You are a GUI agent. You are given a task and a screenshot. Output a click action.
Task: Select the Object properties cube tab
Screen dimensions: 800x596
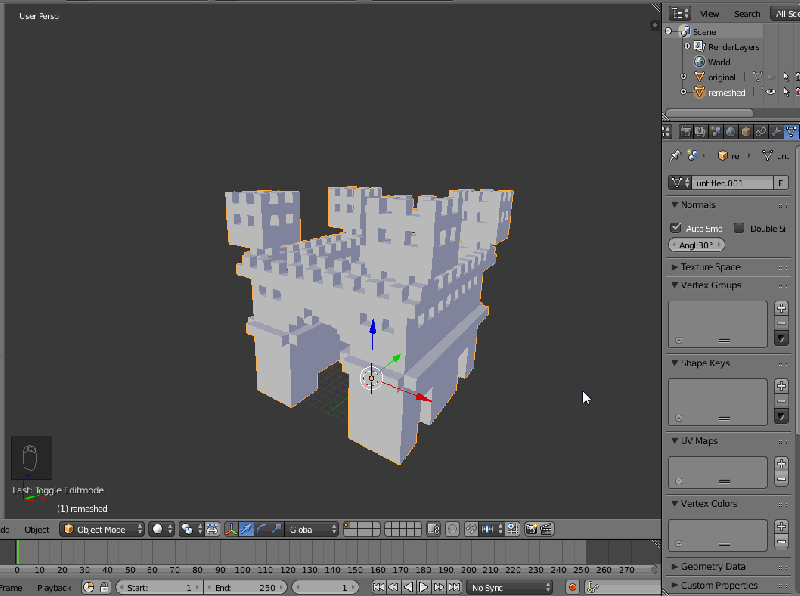tap(744, 131)
